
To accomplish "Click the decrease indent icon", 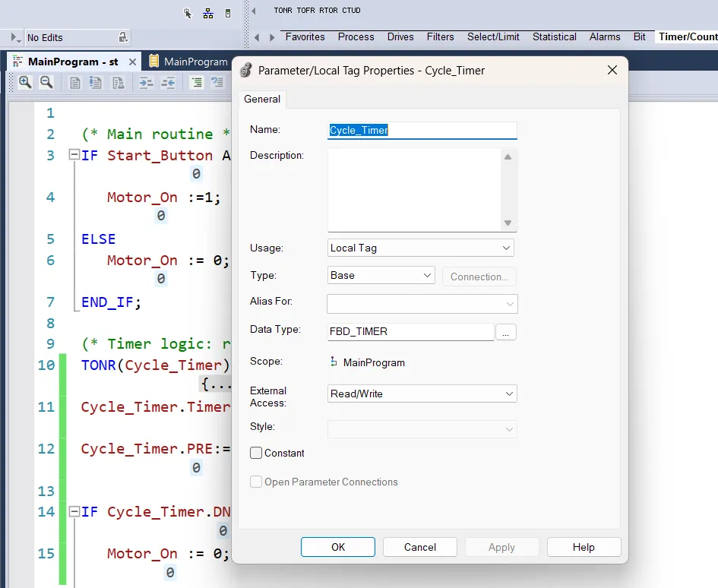I will coord(168,83).
